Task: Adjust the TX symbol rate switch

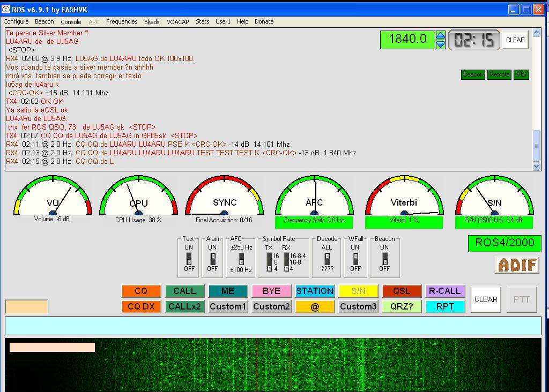Action: (269, 262)
